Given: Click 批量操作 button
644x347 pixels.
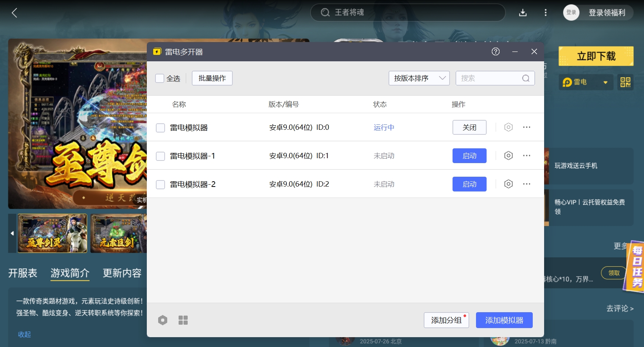Looking at the screenshot, I should coord(212,78).
